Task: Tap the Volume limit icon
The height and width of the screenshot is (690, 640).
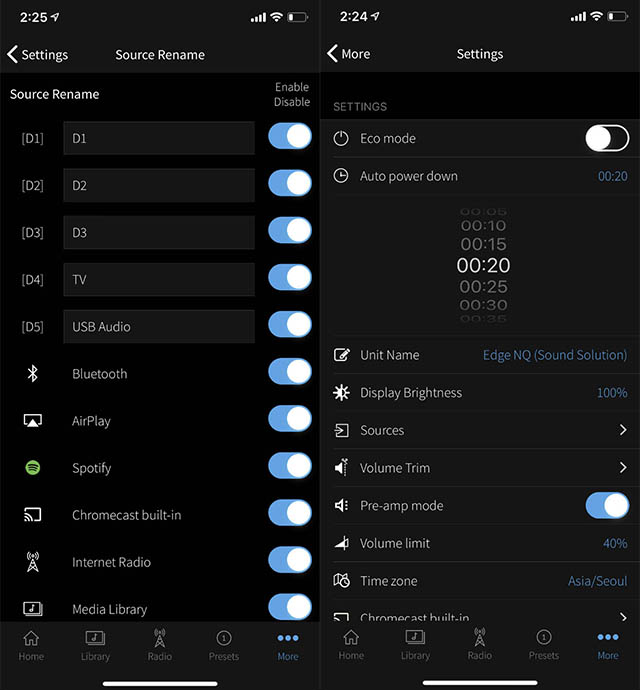Action: 342,544
